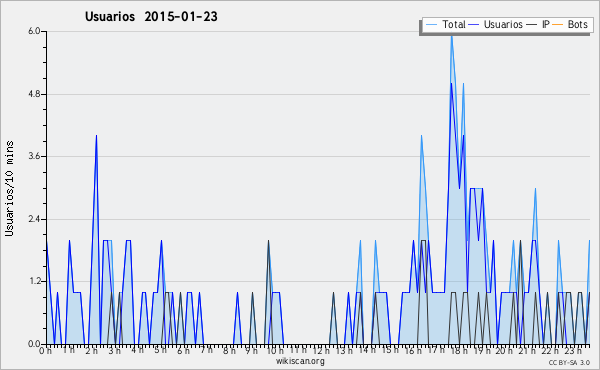This screenshot has width=600, height=370.
Task: Click the y-axis value '0.0'
Action: [x=34, y=344]
